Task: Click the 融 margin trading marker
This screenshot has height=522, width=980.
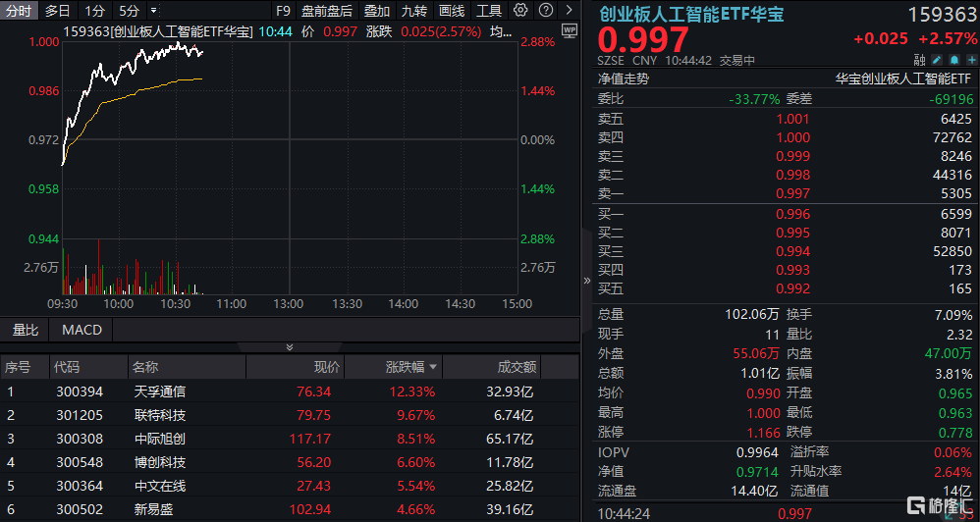Action: tap(919, 60)
